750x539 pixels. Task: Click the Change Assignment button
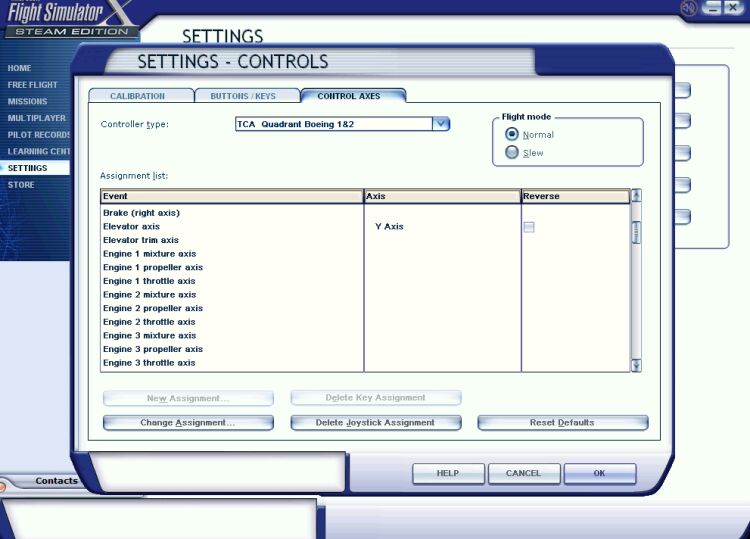(188, 423)
